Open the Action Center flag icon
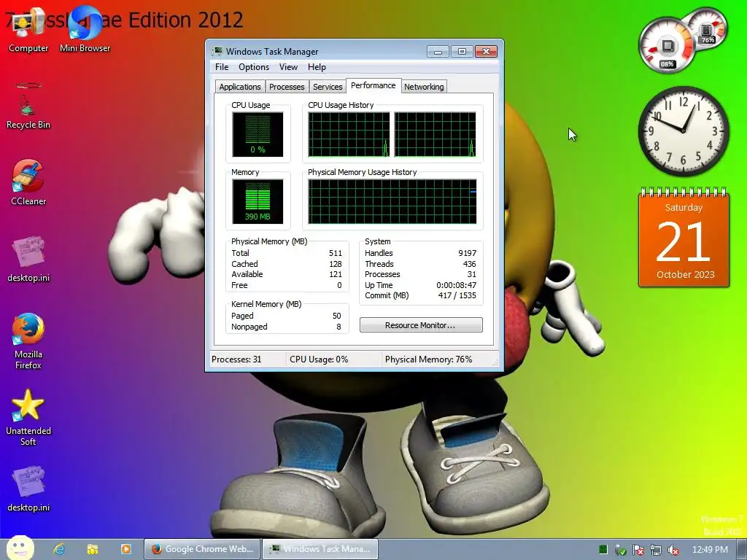 pyautogui.click(x=638, y=550)
